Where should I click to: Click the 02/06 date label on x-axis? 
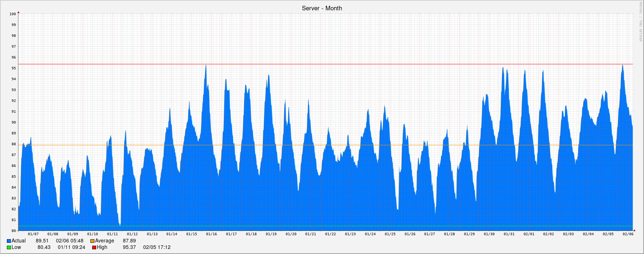pyautogui.click(x=628, y=234)
